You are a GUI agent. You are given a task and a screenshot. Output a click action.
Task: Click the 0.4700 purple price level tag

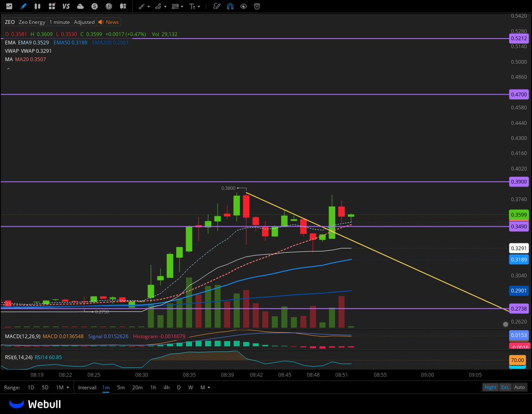[x=518, y=95]
